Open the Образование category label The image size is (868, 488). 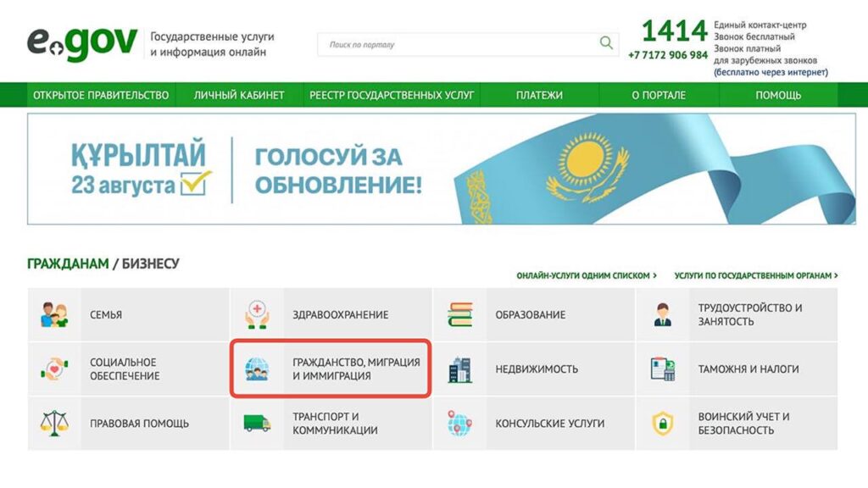531,314
